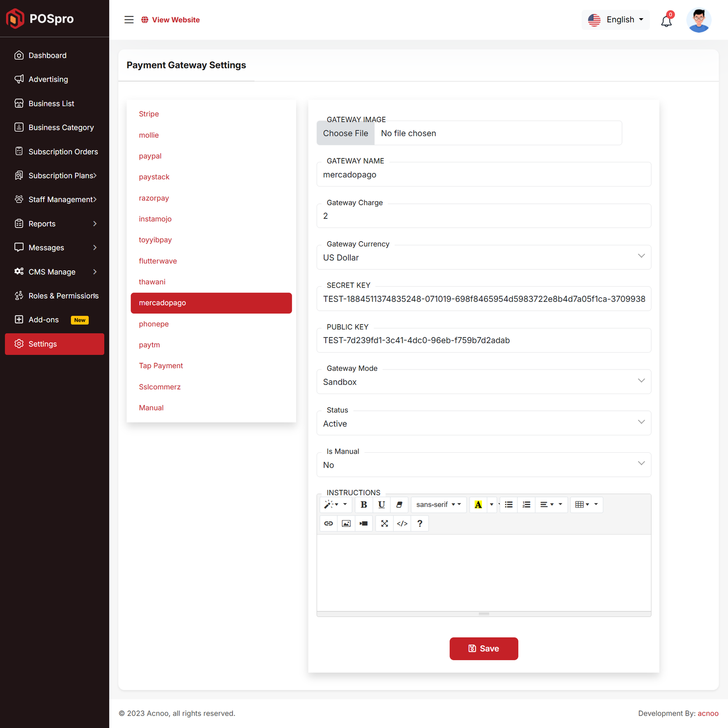Open the notification bell

click(666, 21)
